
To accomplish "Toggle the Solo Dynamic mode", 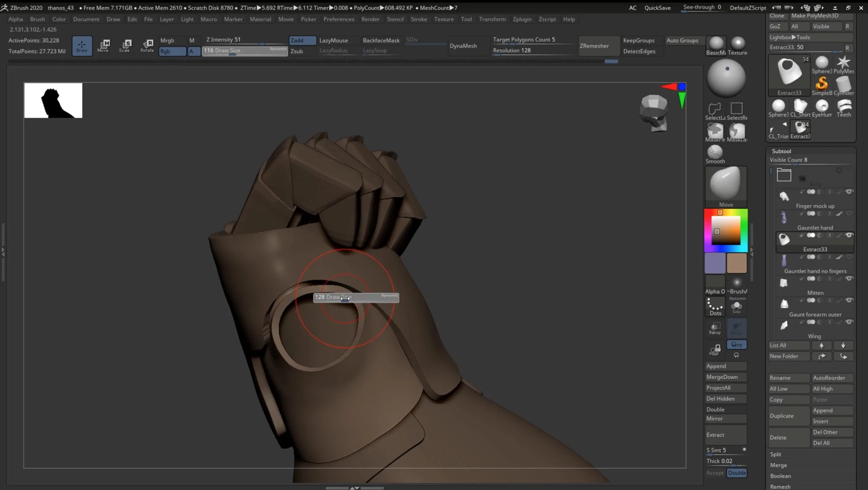I will coord(737,306).
